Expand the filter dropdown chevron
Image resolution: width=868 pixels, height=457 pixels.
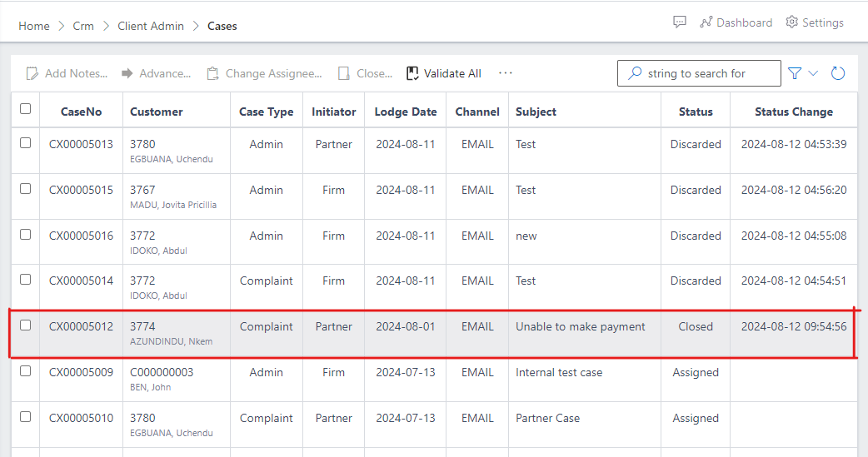(x=814, y=73)
